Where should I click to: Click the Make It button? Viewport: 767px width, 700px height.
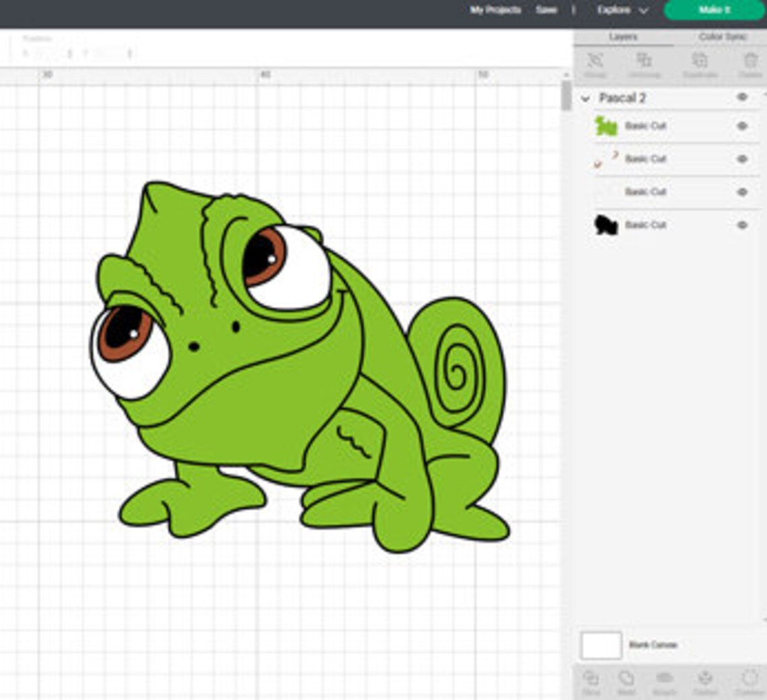click(715, 10)
